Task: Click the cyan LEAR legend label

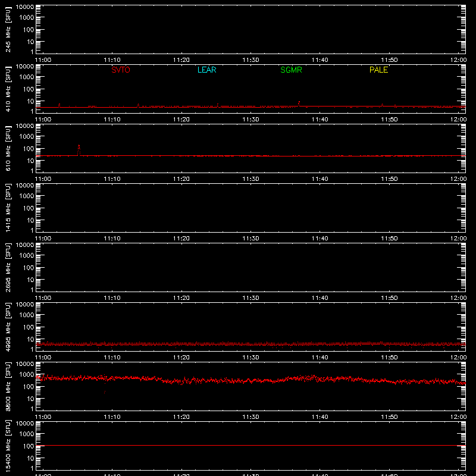Action: click(206, 70)
